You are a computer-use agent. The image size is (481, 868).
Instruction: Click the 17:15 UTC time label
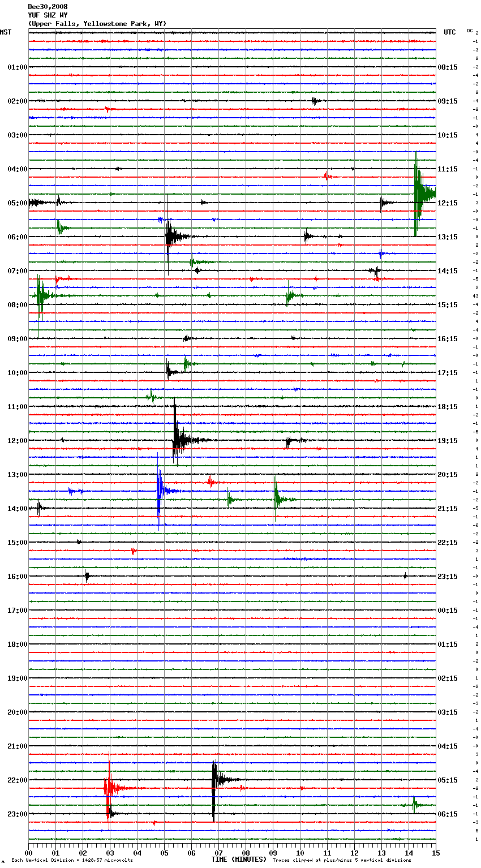[448, 373]
